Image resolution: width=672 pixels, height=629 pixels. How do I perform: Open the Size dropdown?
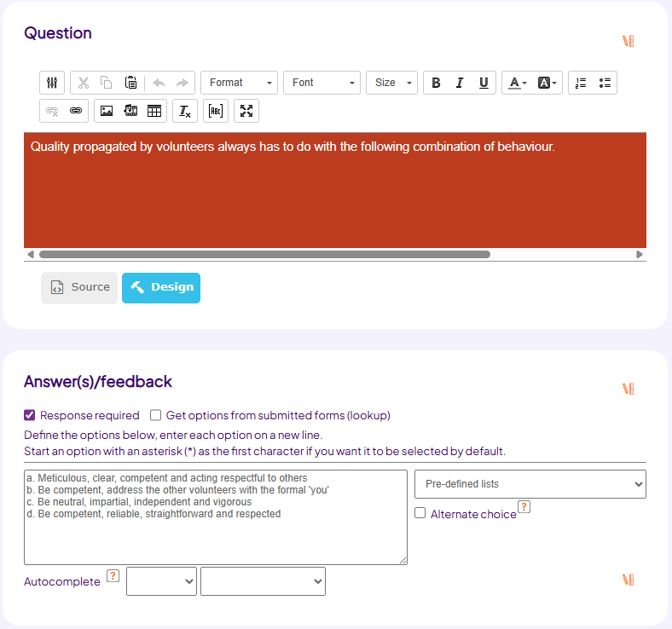391,83
